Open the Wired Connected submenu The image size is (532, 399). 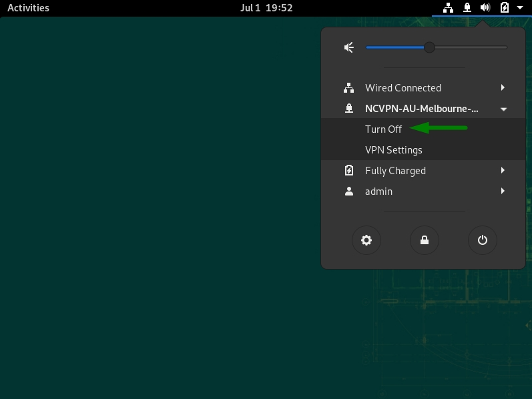(x=423, y=88)
